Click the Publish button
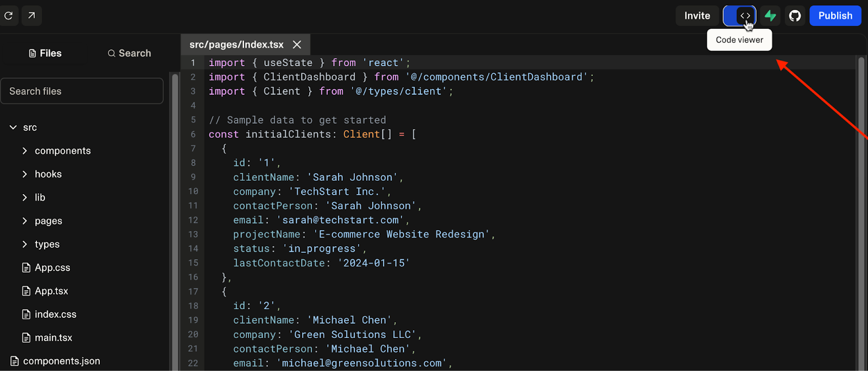The height and width of the screenshot is (371, 868). pyautogui.click(x=835, y=16)
